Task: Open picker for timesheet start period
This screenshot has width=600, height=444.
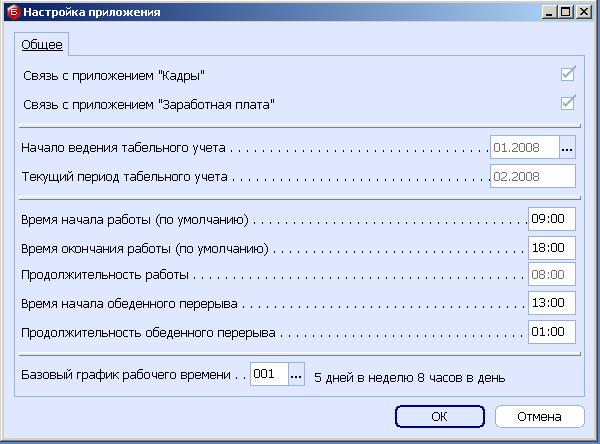Action: click(x=568, y=148)
